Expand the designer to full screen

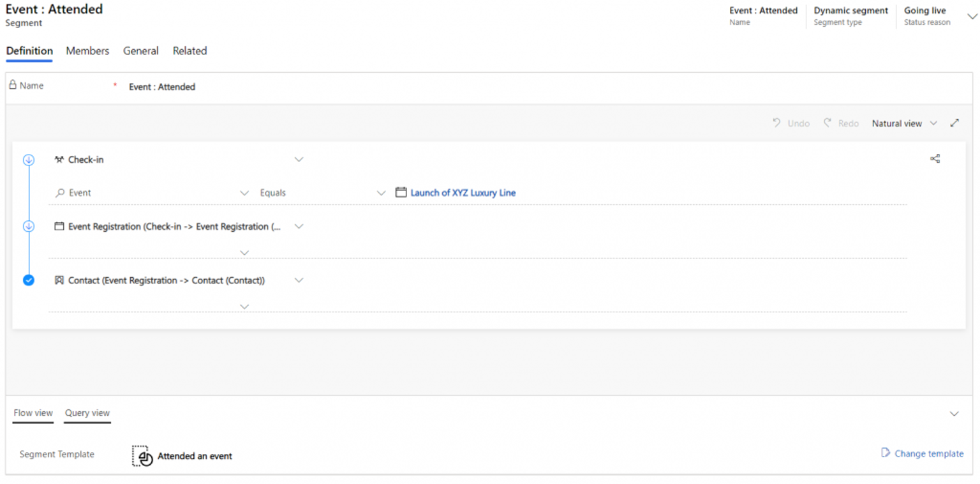(x=954, y=123)
